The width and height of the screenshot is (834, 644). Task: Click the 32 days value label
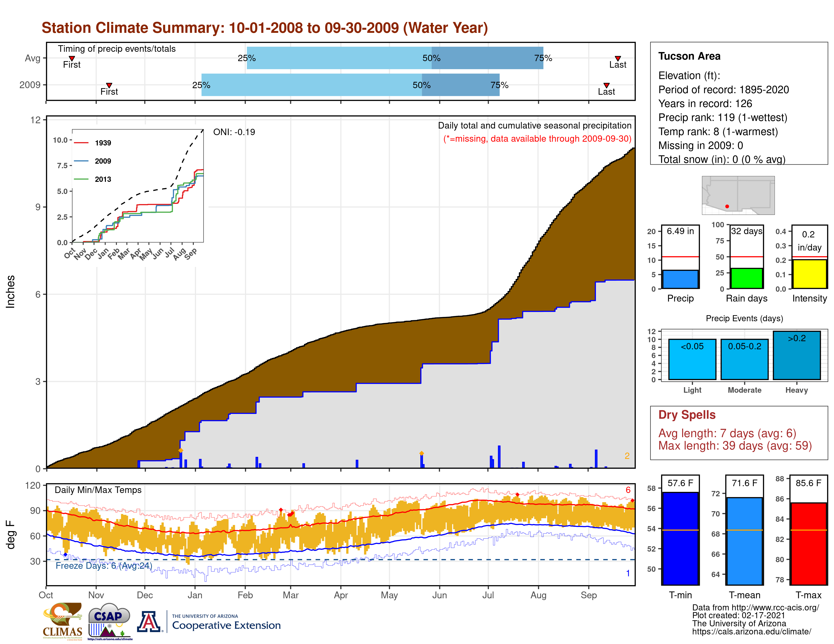pos(747,231)
